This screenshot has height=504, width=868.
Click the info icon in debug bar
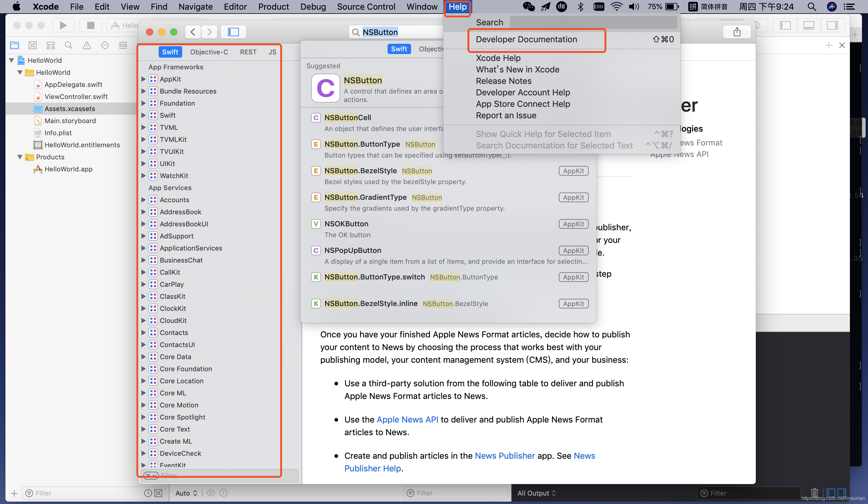click(x=223, y=493)
